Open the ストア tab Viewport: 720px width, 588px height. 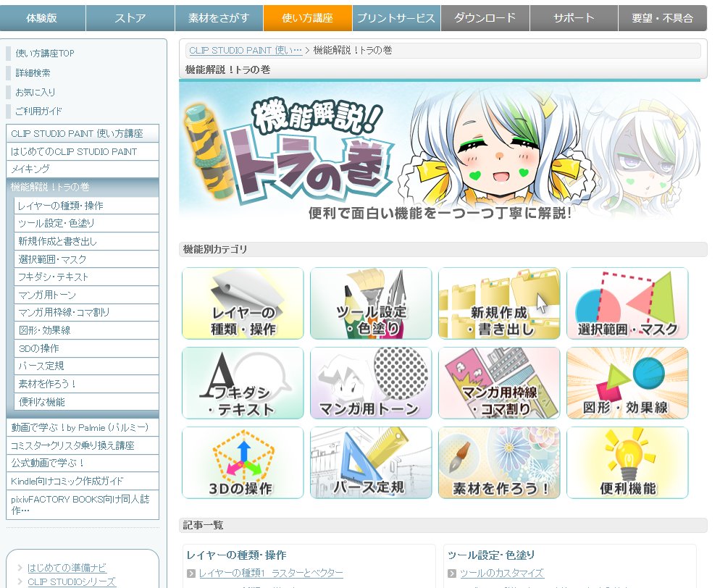click(x=130, y=18)
